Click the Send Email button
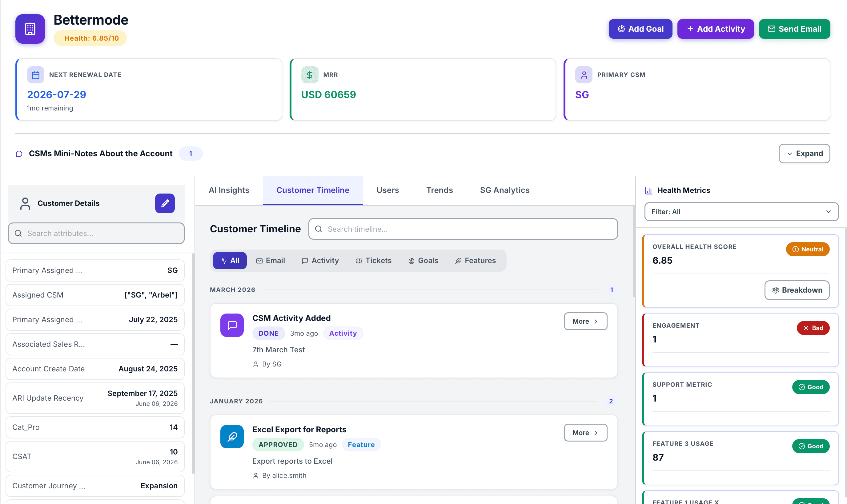The width and height of the screenshot is (847, 504). pos(794,29)
